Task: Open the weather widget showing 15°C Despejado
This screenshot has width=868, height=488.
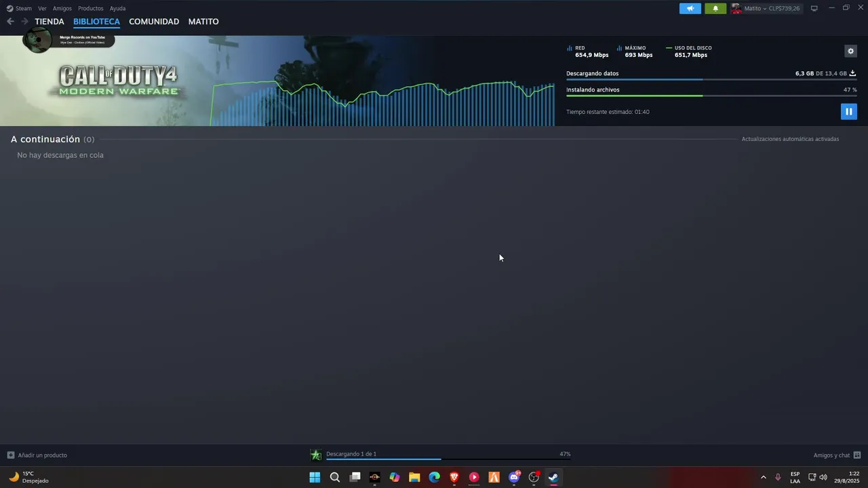Action: tap(28, 477)
